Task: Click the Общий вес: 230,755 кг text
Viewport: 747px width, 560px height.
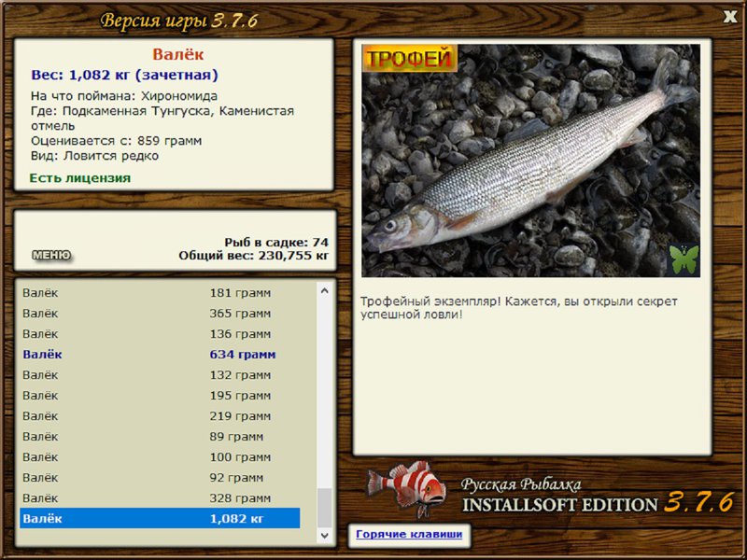Action: [x=253, y=256]
